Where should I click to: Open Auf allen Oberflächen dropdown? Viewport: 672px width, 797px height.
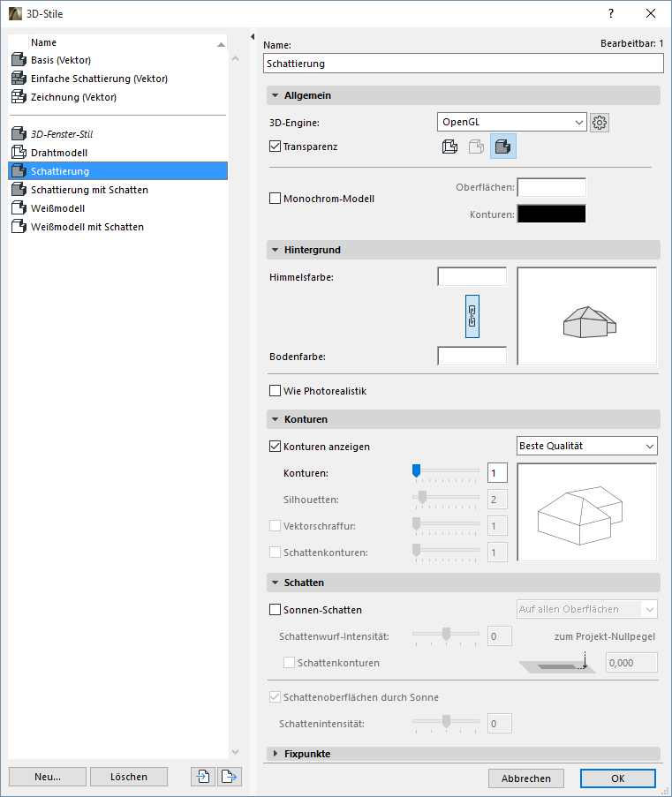(587, 609)
